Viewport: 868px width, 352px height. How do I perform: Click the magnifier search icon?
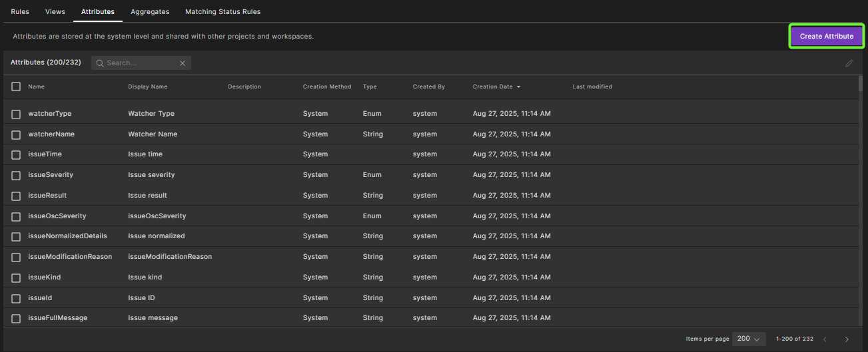coord(100,63)
